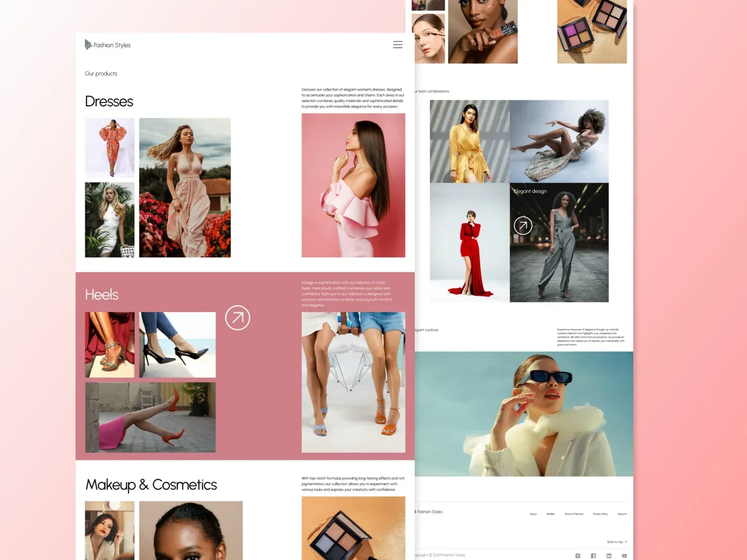Select the Heels heading
The height and width of the screenshot is (560, 747).
[x=101, y=294]
